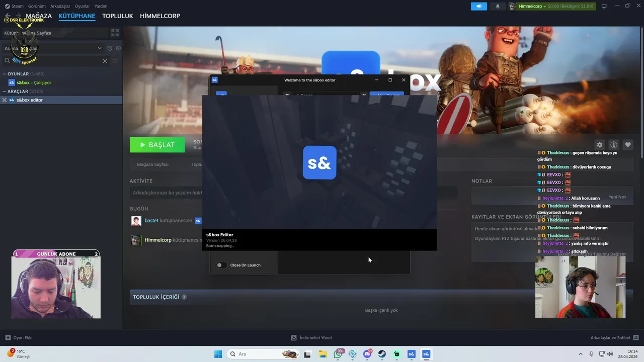
Task: Click the s&box editor window title icon
Action: pos(215,80)
